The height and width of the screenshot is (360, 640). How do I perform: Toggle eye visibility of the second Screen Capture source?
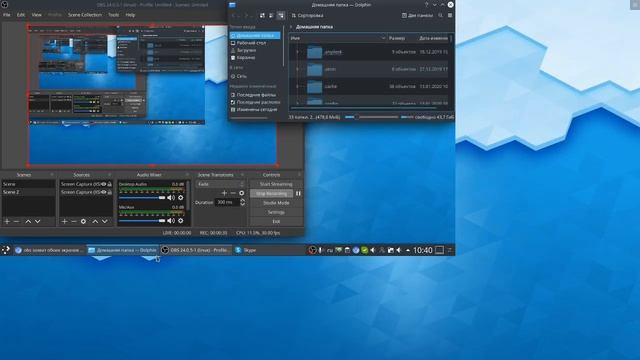[x=104, y=192]
